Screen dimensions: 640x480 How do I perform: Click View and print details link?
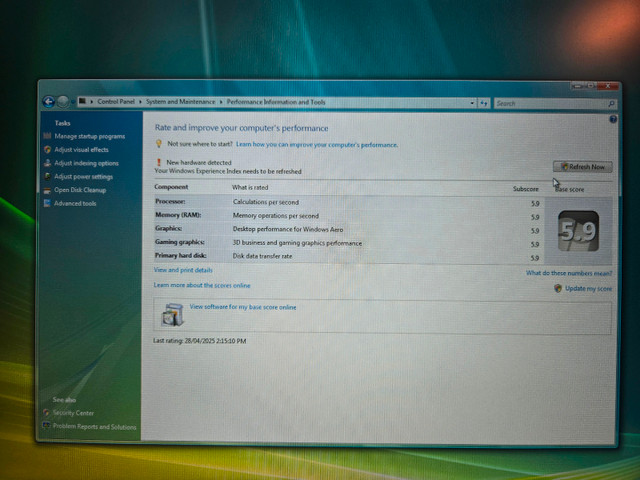[183, 270]
